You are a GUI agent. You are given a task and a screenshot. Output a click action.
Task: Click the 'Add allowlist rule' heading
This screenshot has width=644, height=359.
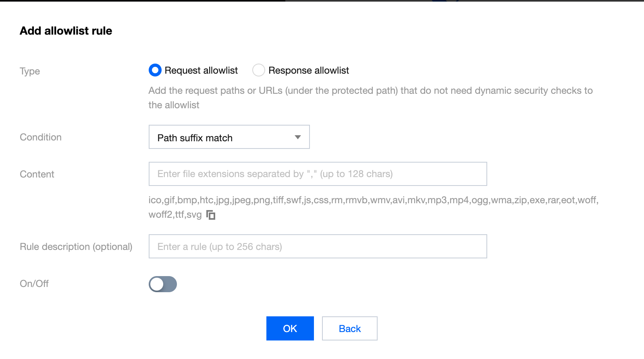point(66,31)
